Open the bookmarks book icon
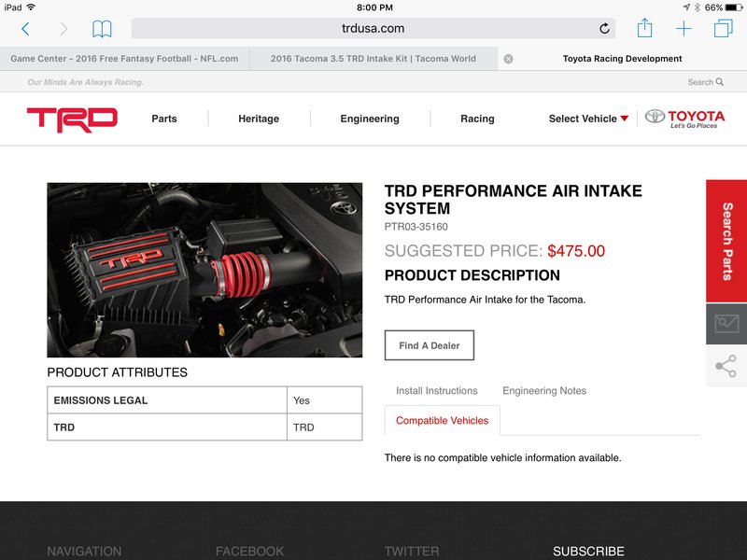The width and height of the screenshot is (747, 560). (x=102, y=29)
